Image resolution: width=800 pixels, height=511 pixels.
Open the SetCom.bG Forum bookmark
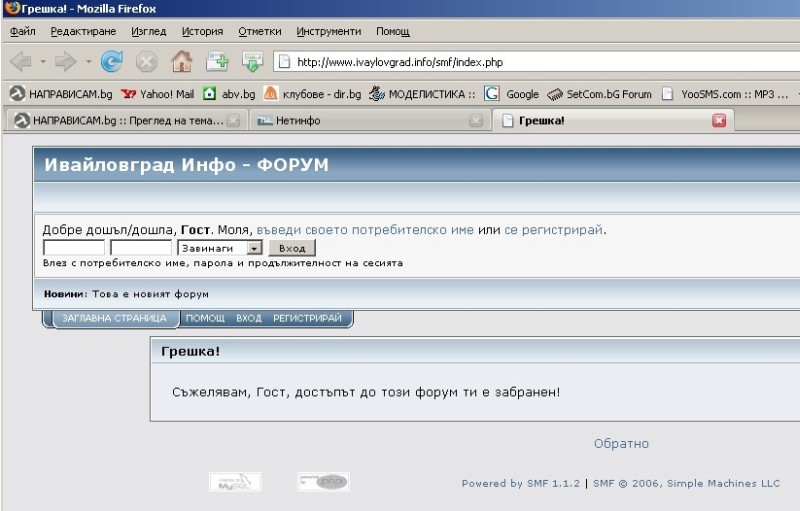point(599,94)
